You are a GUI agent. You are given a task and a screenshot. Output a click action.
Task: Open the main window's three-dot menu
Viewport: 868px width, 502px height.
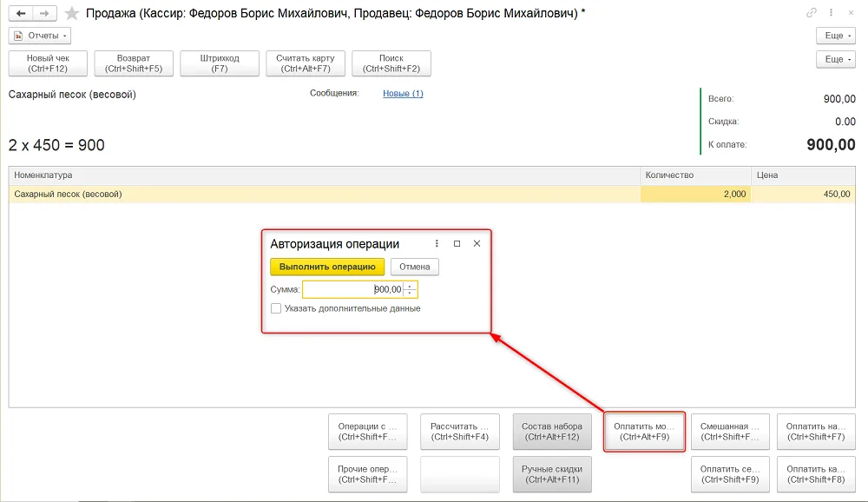[831, 12]
